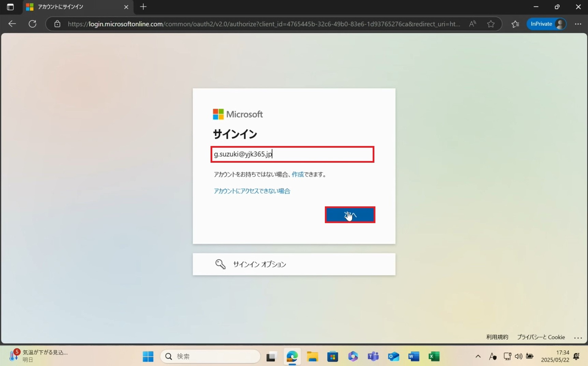This screenshot has width=588, height=366.
Task: Click the 次へ Next button
Action: pos(350,215)
